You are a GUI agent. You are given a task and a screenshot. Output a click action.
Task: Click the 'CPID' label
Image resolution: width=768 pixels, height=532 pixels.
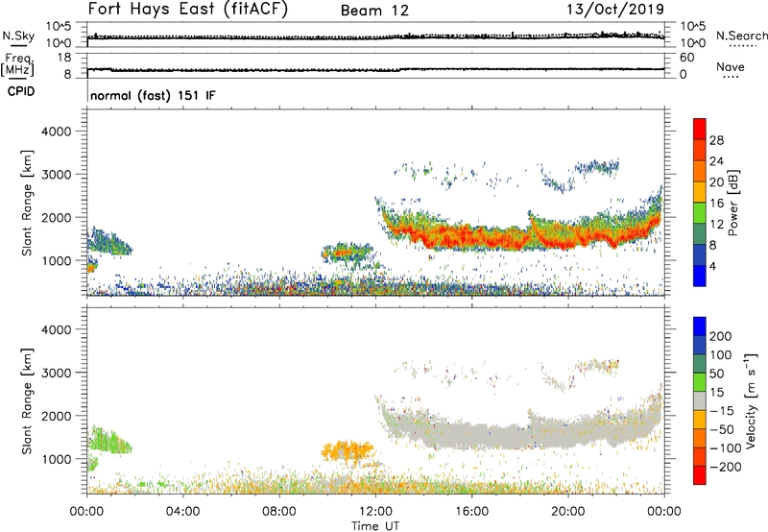click(x=21, y=91)
